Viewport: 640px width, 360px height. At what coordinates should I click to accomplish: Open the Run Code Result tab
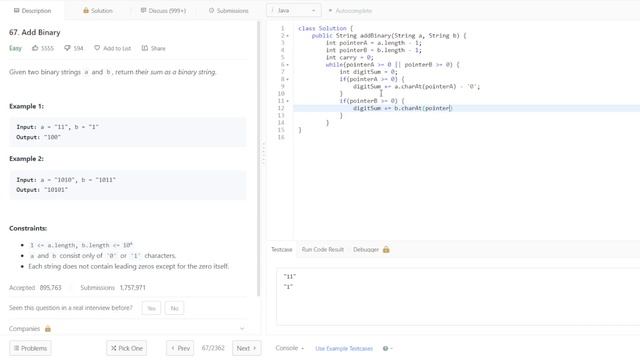pos(323,249)
